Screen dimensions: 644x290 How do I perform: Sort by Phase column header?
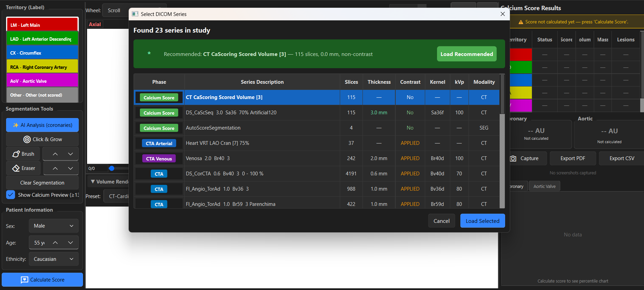(159, 82)
